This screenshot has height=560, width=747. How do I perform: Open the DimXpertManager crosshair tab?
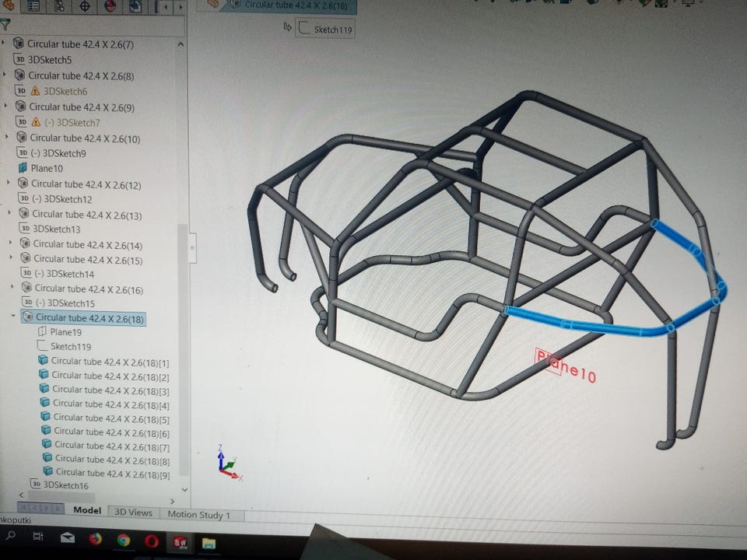pyautogui.click(x=85, y=6)
